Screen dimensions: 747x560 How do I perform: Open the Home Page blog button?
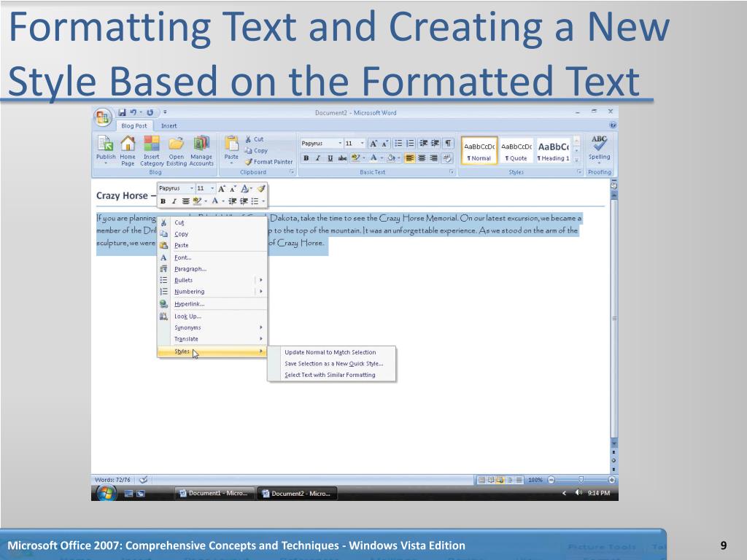[x=128, y=149]
